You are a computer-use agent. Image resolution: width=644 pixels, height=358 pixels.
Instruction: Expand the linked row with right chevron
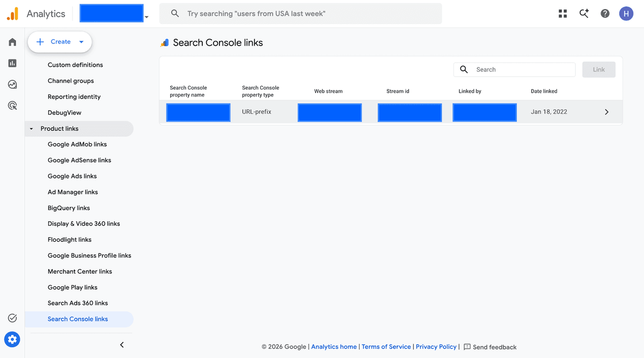(x=606, y=112)
